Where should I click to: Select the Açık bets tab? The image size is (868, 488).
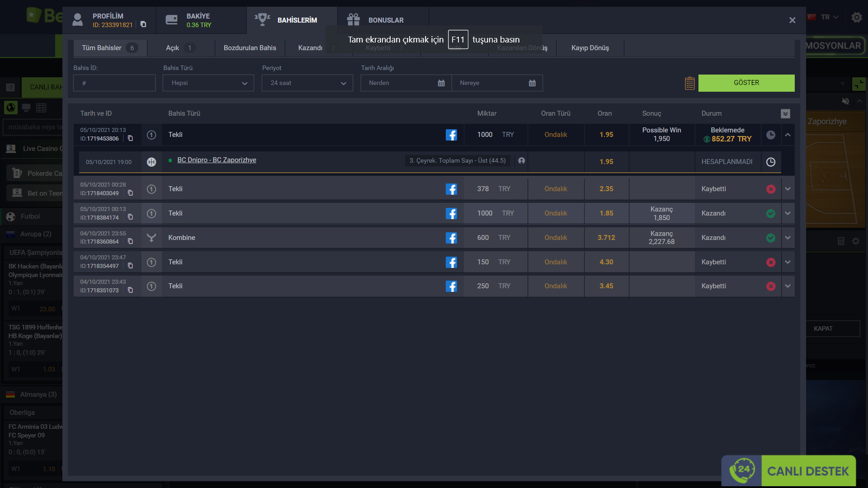[181, 48]
